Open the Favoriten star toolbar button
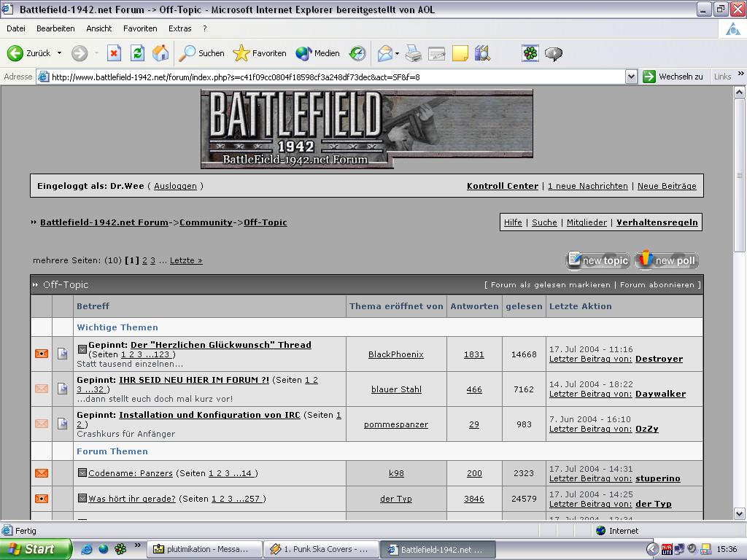The width and height of the screenshot is (747, 560). point(260,53)
